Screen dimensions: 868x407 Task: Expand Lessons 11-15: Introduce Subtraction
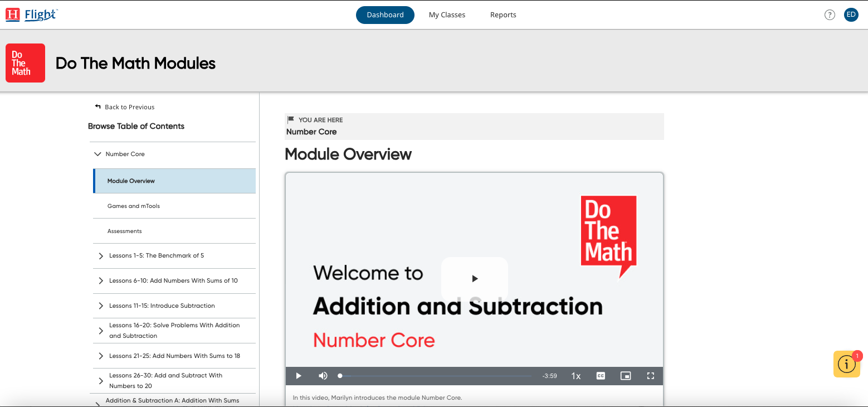(x=101, y=306)
